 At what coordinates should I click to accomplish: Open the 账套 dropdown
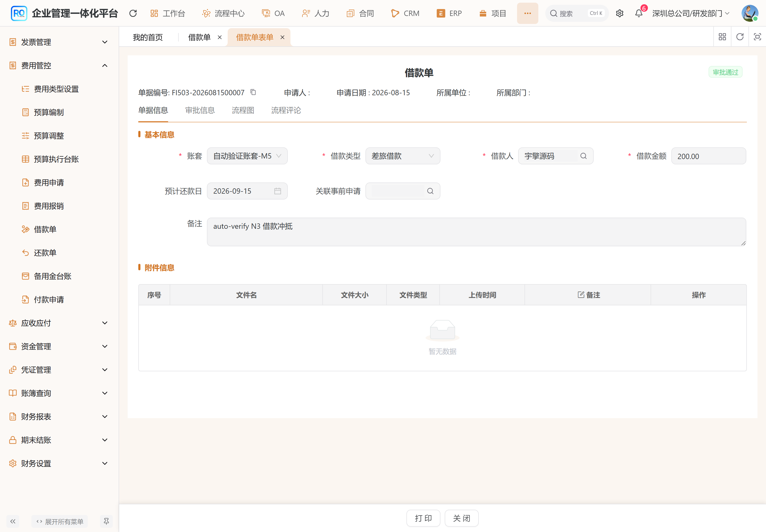pos(247,156)
